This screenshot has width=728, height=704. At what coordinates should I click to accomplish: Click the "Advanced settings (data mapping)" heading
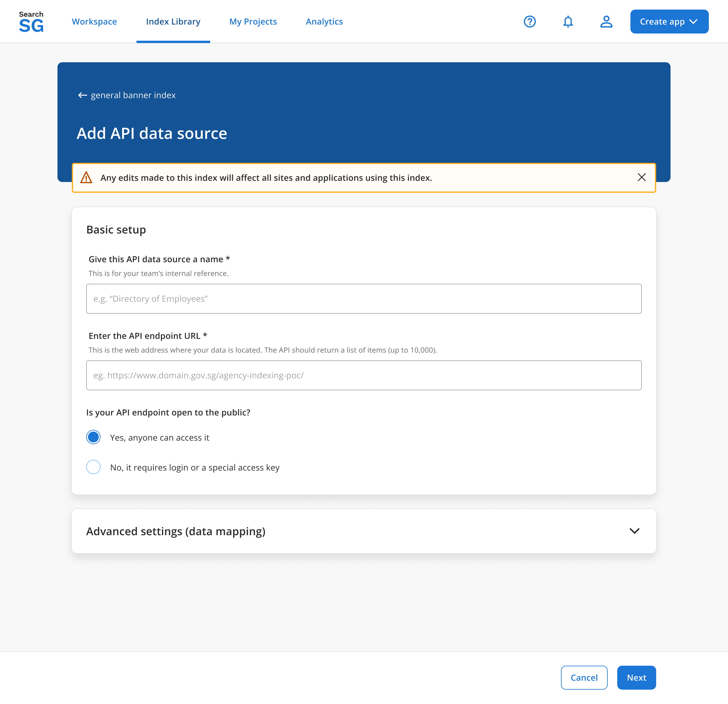(176, 531)
